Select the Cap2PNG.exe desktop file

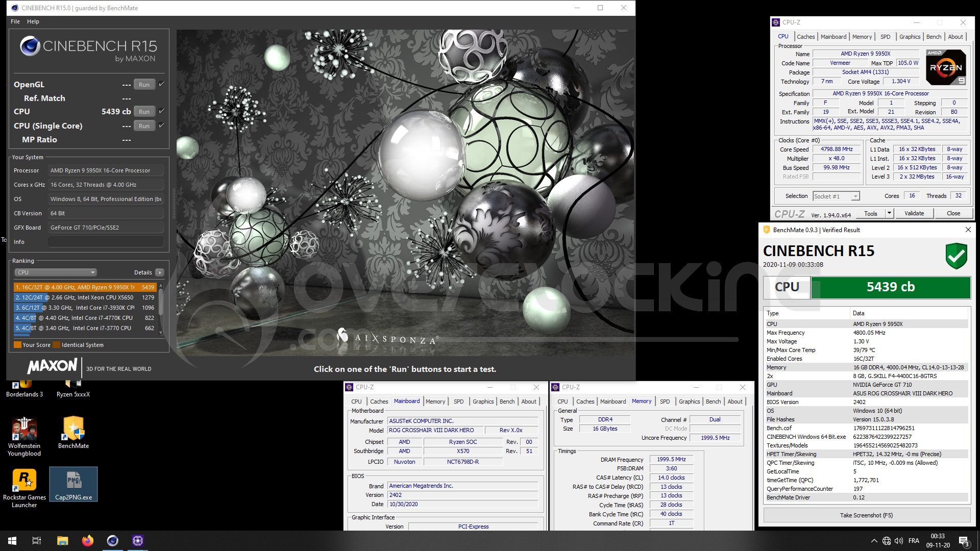(73, 484)
